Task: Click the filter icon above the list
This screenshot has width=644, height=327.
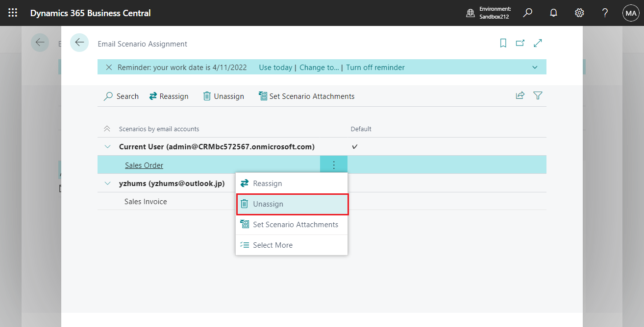Action: tap(538, 96)
